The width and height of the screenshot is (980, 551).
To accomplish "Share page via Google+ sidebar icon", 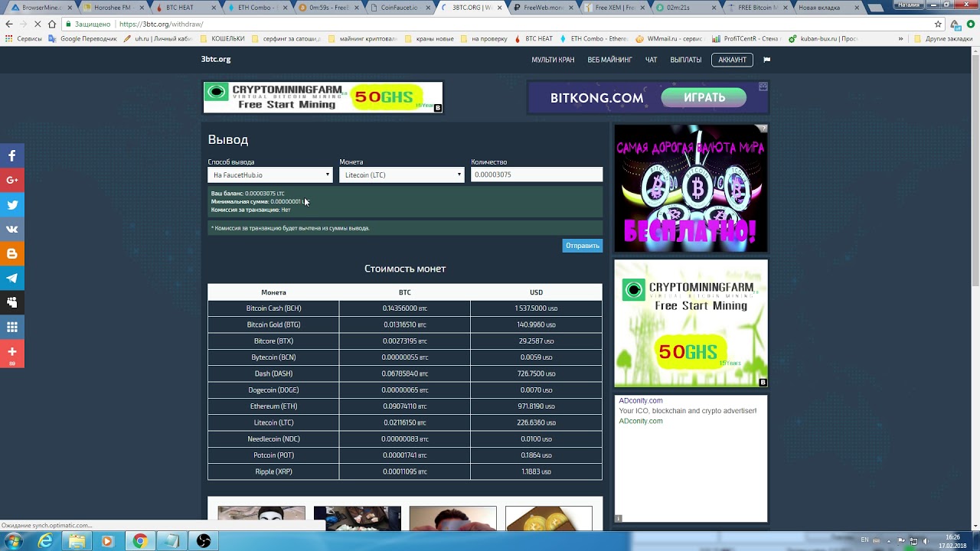I will tap(12, 180).
